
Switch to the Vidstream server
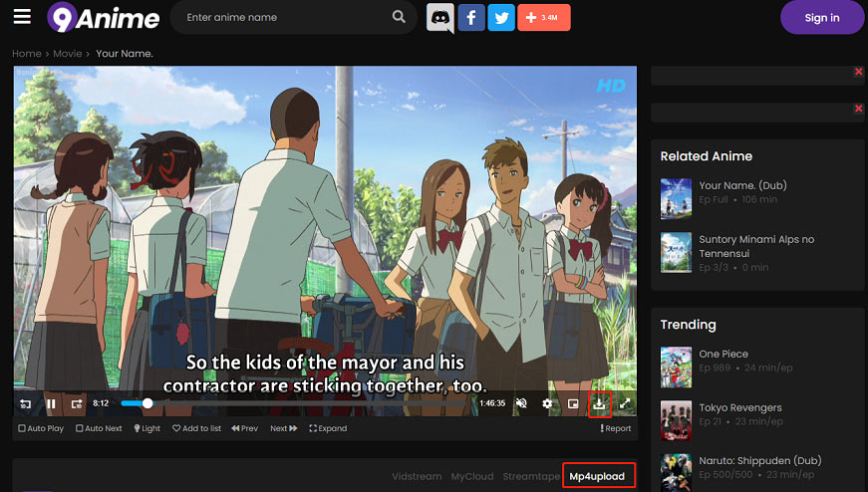click(x=417, y=476)
